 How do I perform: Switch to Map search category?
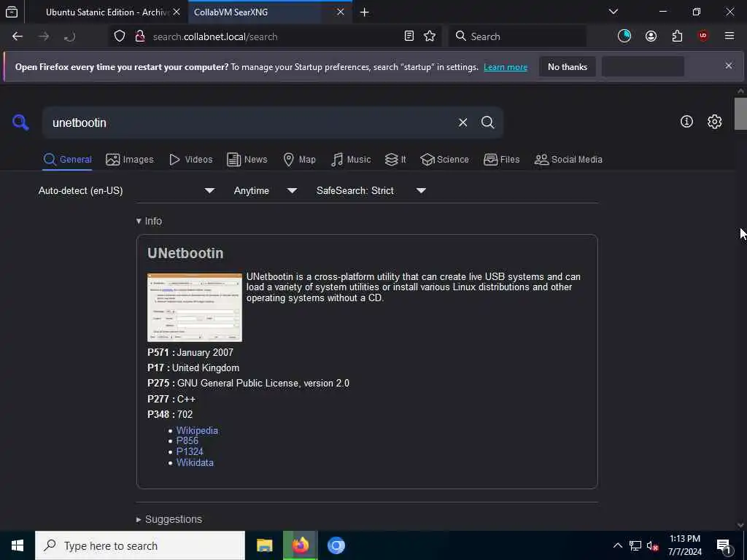point(299,160)
